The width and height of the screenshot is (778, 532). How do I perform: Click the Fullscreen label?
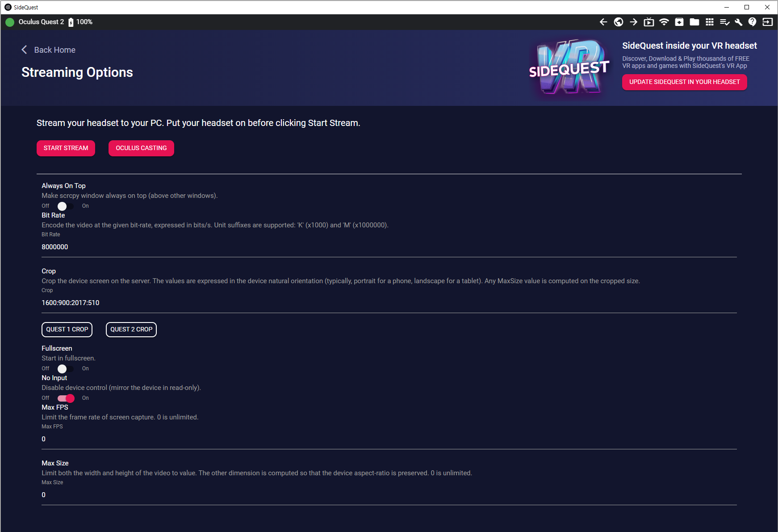[x=57, y=348]
